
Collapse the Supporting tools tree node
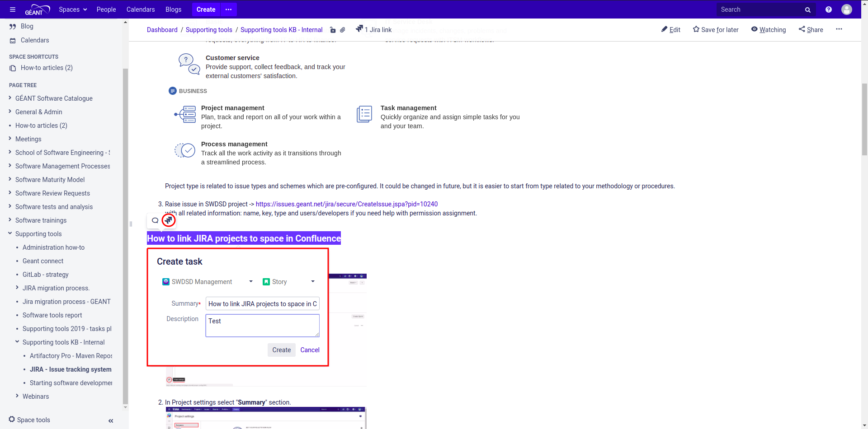pos(10,233)
